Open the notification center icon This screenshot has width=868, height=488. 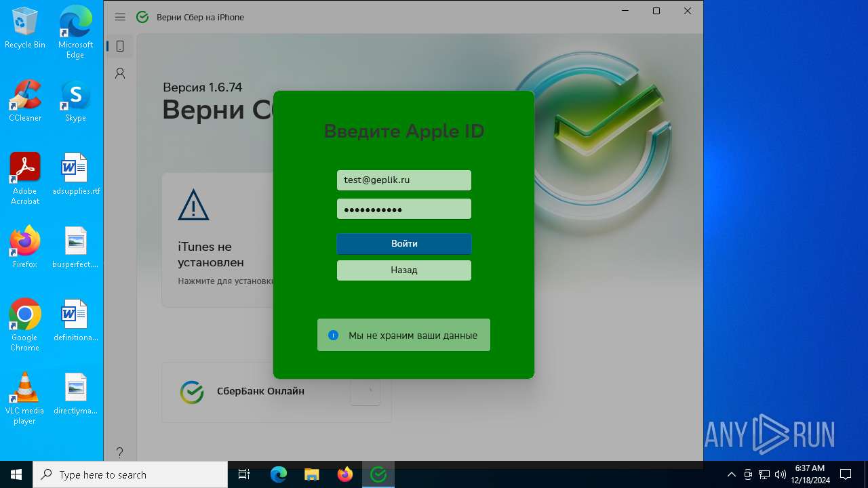pos(846,474)
